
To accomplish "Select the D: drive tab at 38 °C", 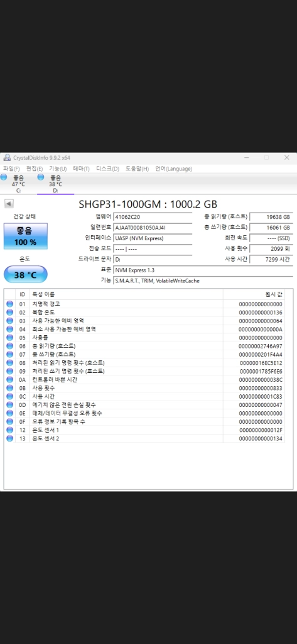I will (55, 184).
